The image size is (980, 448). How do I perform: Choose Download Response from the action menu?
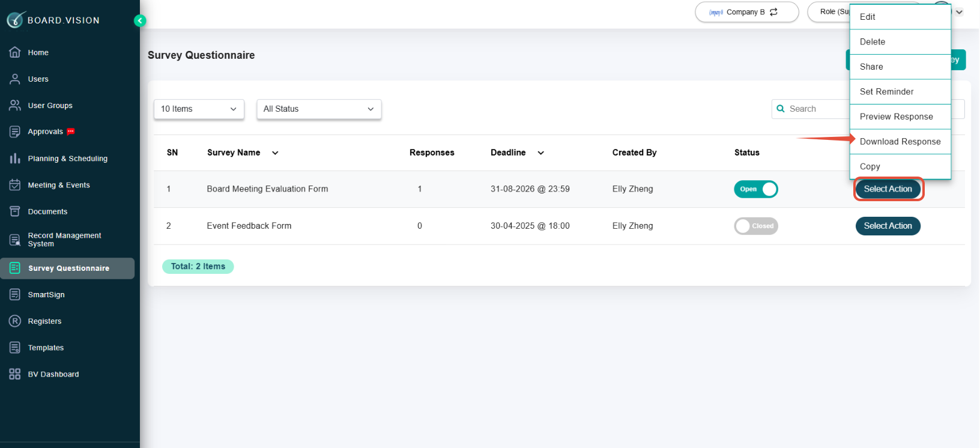coord(900,142)
